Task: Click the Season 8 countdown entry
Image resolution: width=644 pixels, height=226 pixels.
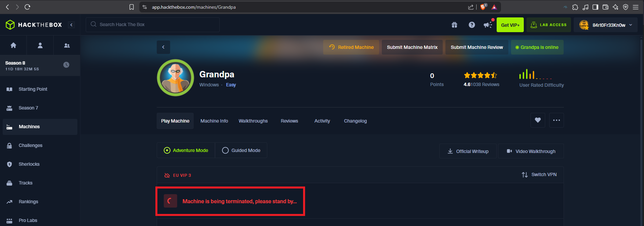Action: pos(40,66)
